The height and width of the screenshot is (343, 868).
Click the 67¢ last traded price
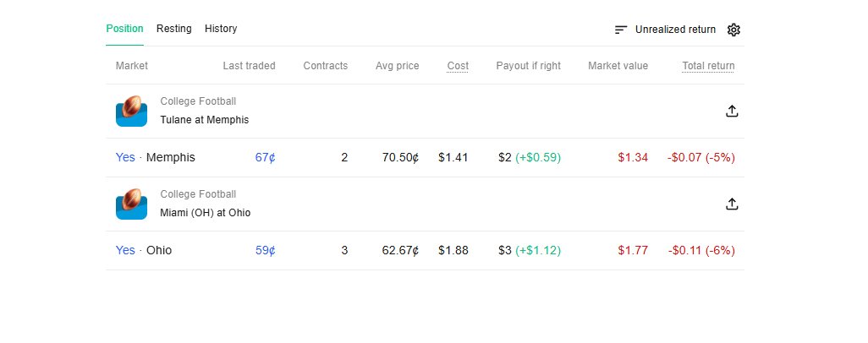pyautogui.click(x=265, y=158)
